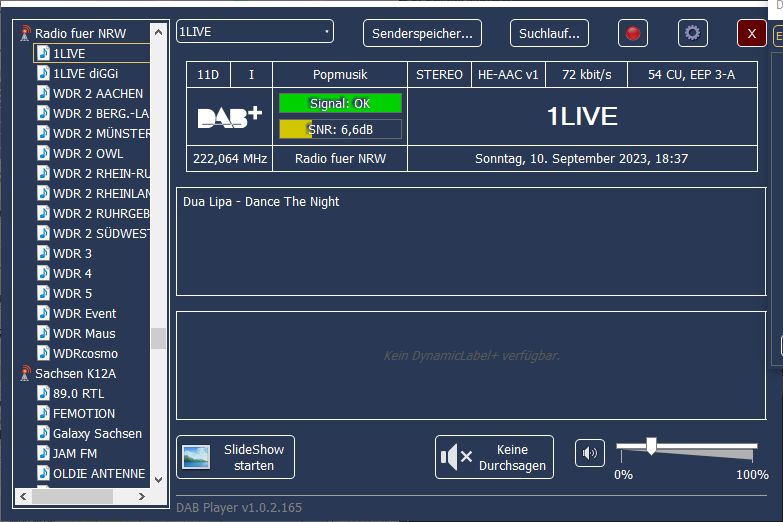Screen dimensions: 783x522
Task: Select WDR 2 MÜNSTER station
Action: click(x=101, y=133)
